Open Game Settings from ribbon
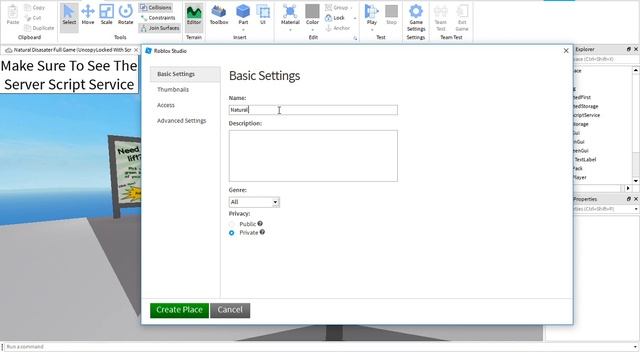 click(416, 18)
